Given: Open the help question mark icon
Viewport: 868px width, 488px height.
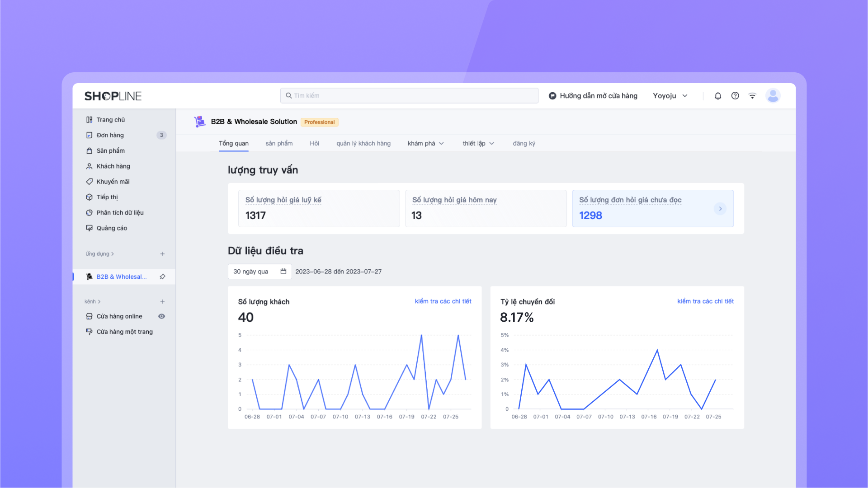Looking at the screenshot, I should pos(735,96).
